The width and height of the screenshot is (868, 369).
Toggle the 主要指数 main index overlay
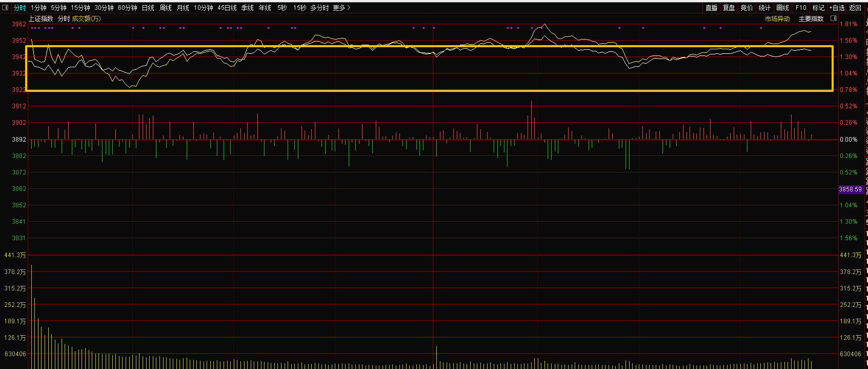tap(811, 18)
